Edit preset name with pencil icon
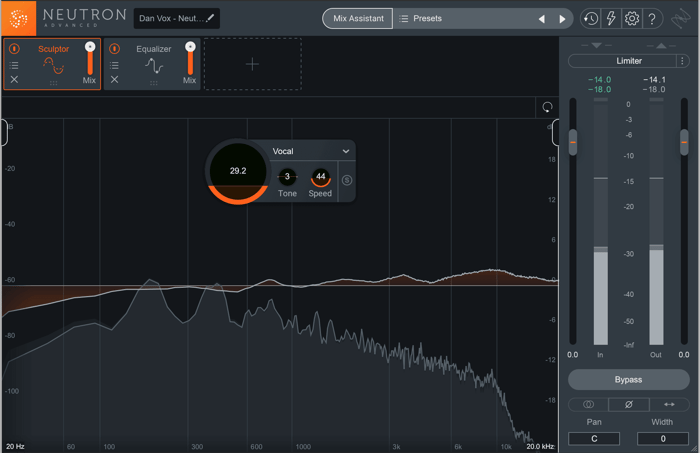 (211, 18)
